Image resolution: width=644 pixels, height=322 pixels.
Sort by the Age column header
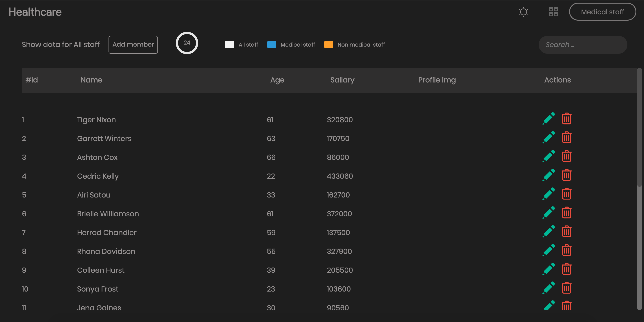(x=277, y=80)
